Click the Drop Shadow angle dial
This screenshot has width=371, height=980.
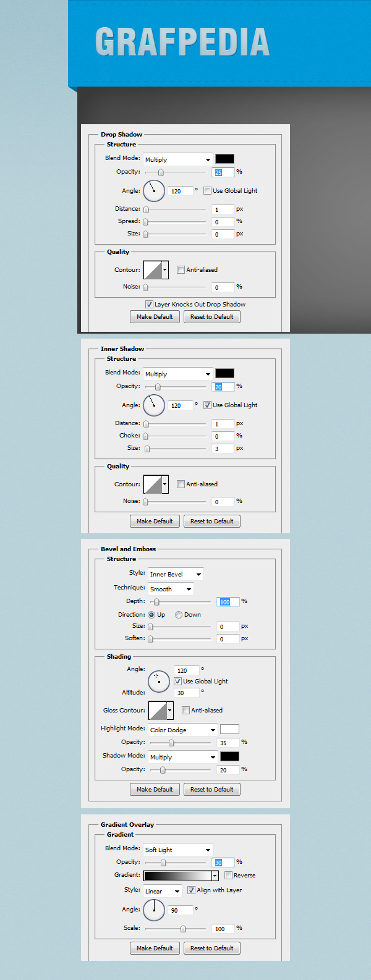154,191
